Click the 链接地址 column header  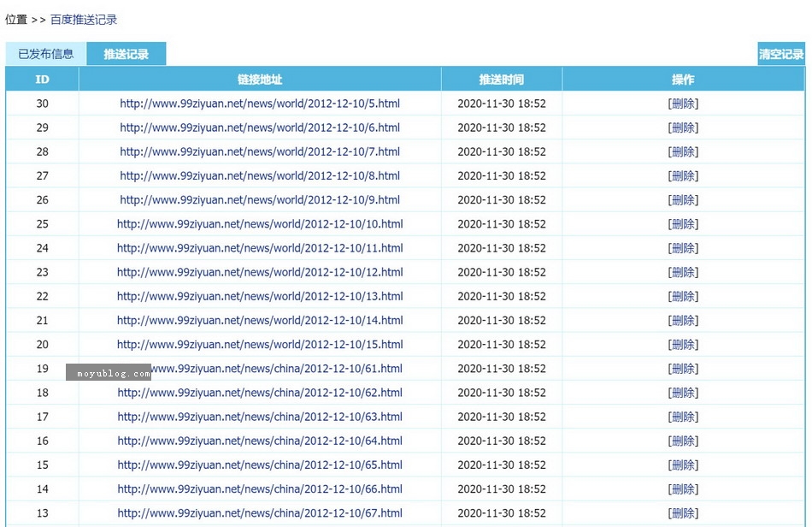[260, 80]
